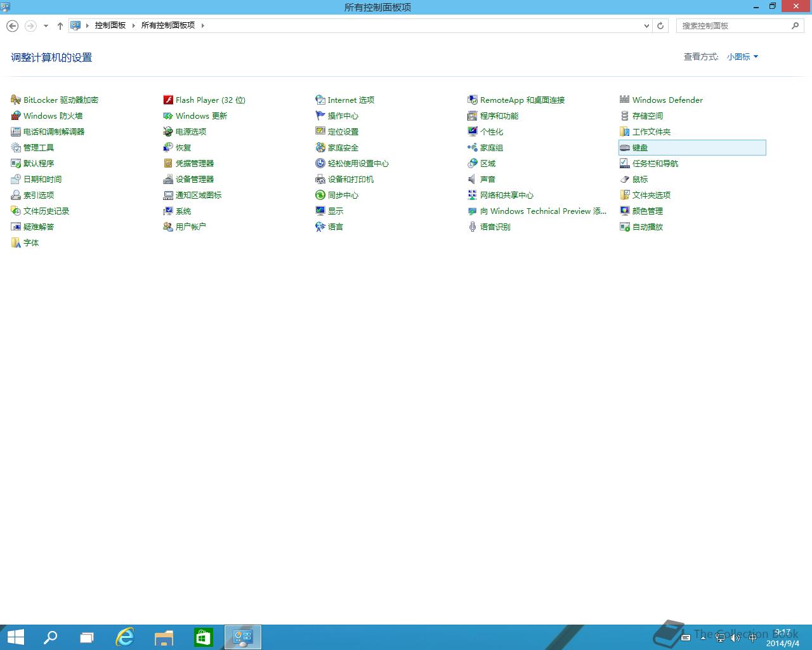Open BitLocker 驱动器加密 icon
This screenshot has height=650, width=812.
click(16, 100)
